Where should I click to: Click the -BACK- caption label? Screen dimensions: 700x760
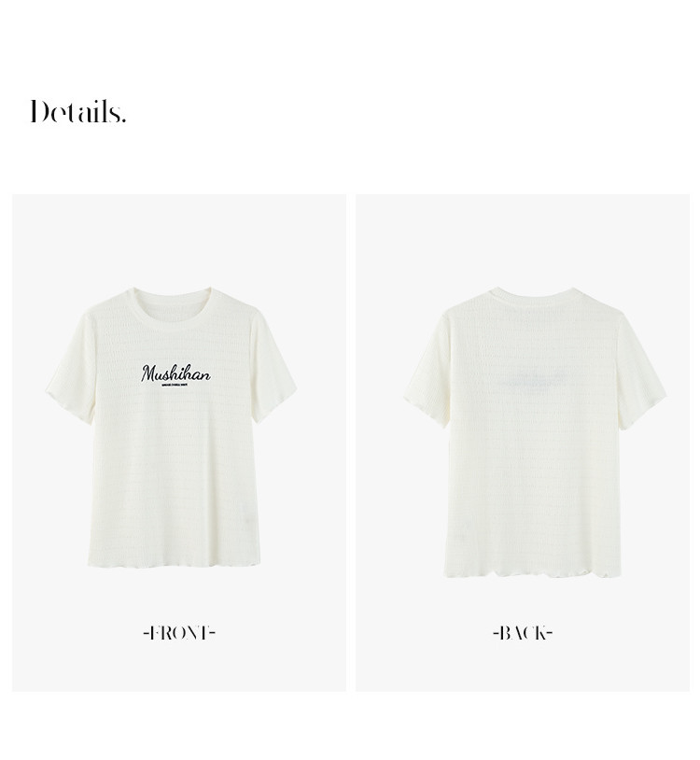pyautogui.click(x=523, y=633)
